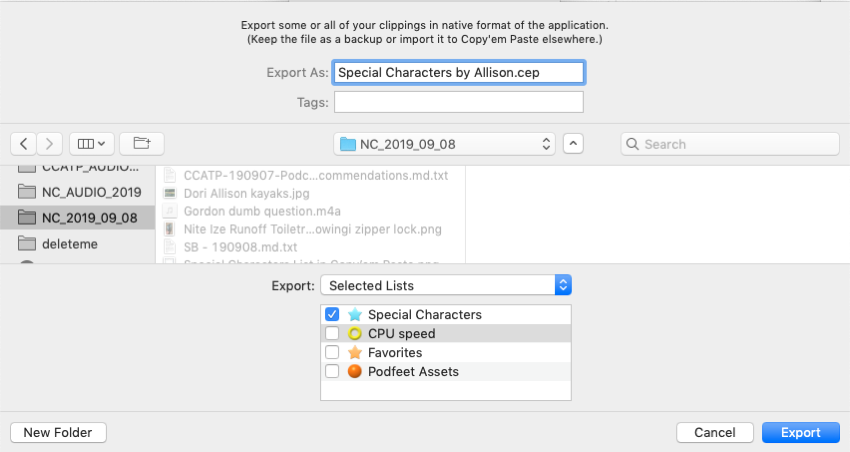Click the orange star Favorites icon
This screenshot has height=452, width=850.
click(354, 353)
